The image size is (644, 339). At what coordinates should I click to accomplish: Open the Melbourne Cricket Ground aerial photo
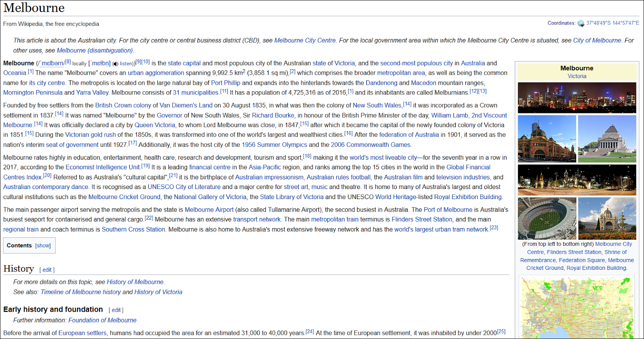tap(547, 218)
